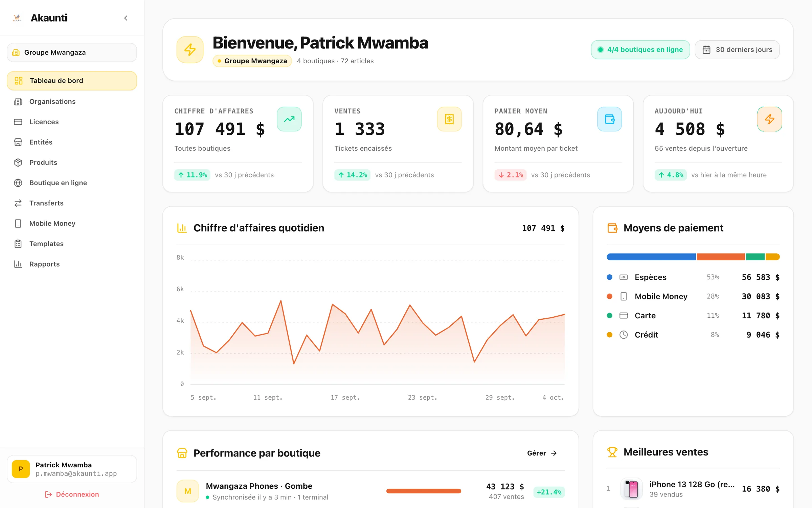Viewport: 812px width, 508px height.
Task: Select the Espèces payment row
Action: coord(693,277)
